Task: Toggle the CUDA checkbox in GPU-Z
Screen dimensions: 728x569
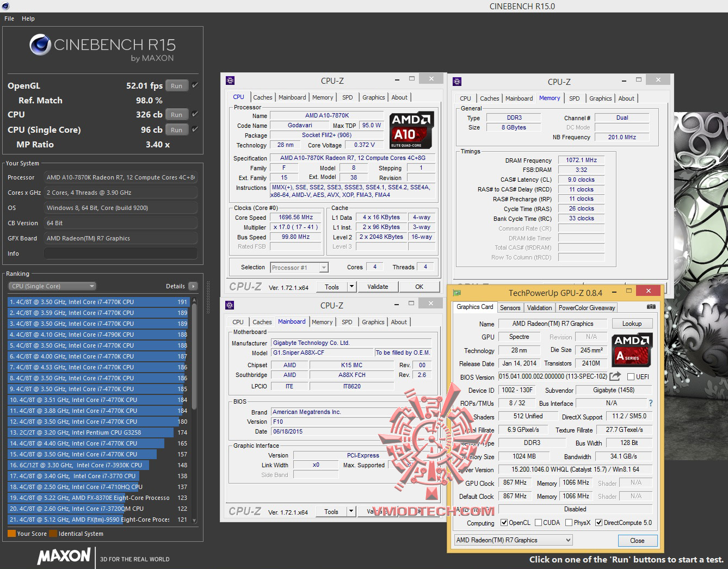Action: pyautogui.click(x=538, y=523)
